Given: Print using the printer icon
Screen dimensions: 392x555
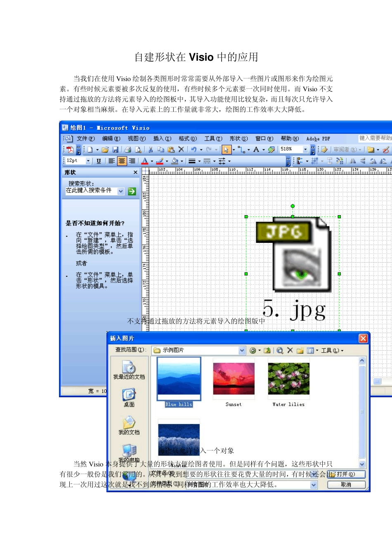Looking at the screenshot, I should tap(128, 149).
